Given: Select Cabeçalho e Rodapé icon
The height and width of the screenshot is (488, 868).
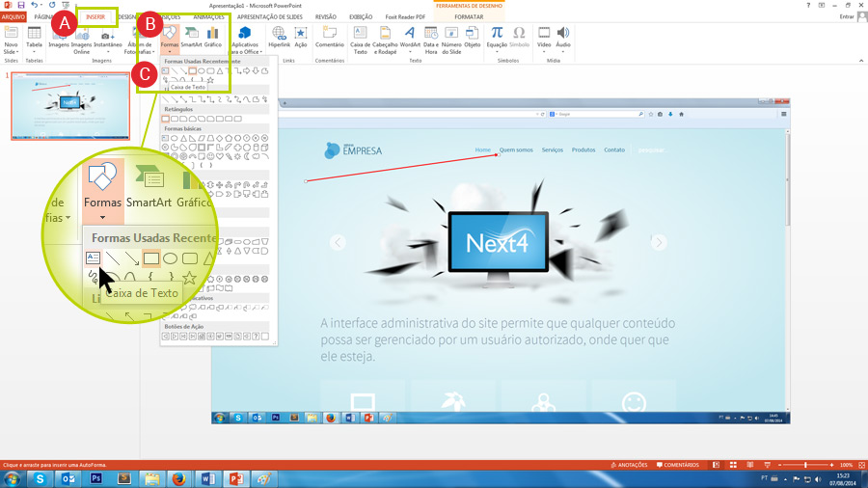Looking at the screenshot, I should (x=385, y=36).
